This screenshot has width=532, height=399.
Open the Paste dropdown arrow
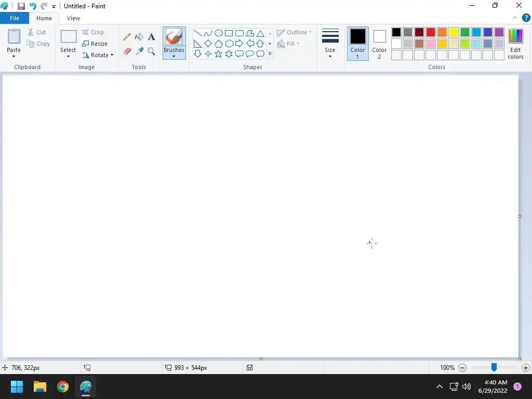pos(14,56)
